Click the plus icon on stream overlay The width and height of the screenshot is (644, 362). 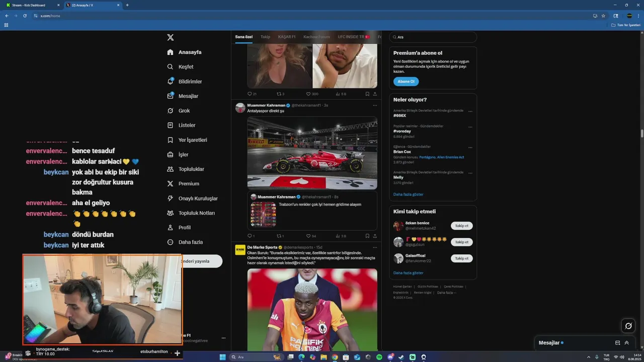pyautogui.click(x=177, y=353)
